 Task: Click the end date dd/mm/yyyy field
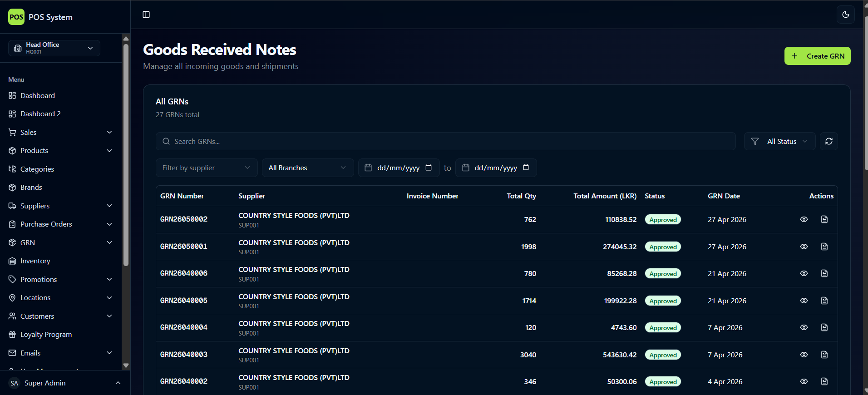(496, 168)
